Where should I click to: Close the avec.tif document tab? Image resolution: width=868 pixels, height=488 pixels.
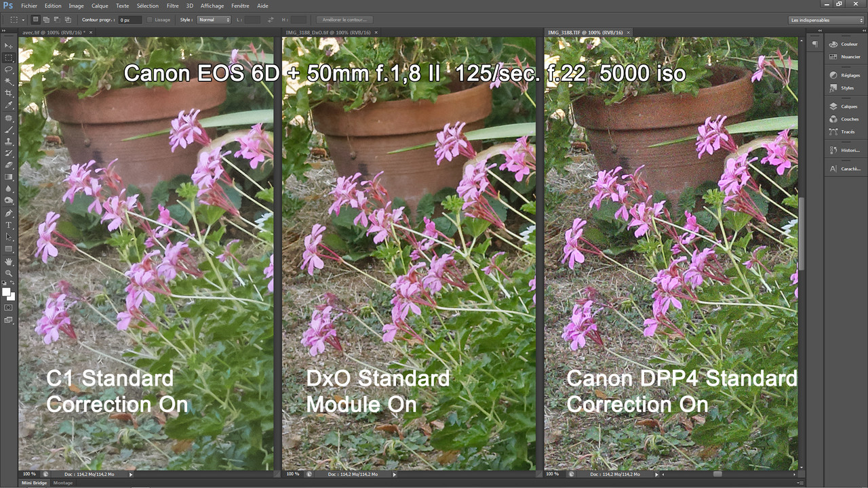coord(91,32)
